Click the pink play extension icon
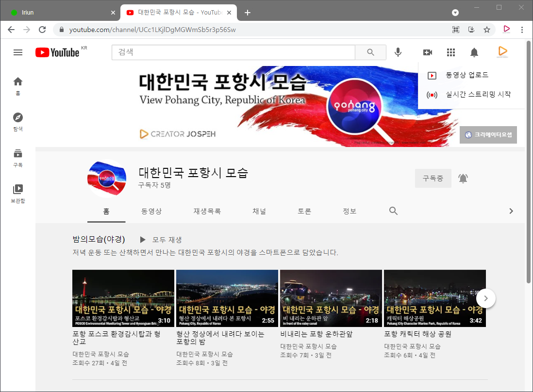This screenshot has height=392, width=533. (x=506, y=29)
